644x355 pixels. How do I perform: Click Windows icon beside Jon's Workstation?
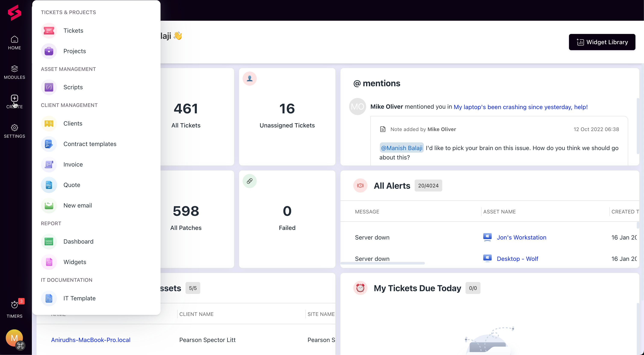(x=487, y=237)
